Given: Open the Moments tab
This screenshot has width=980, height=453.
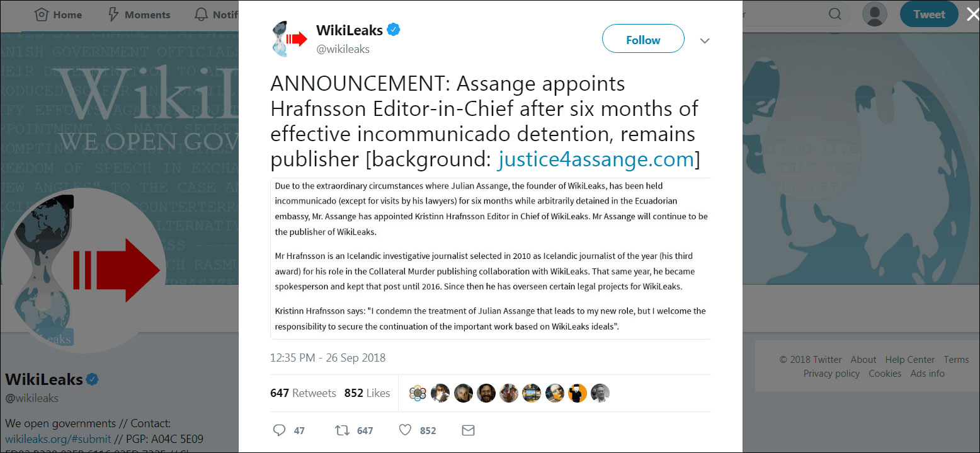Looking at the screenshot, I should pyautogui.click(x=139, y=14).
